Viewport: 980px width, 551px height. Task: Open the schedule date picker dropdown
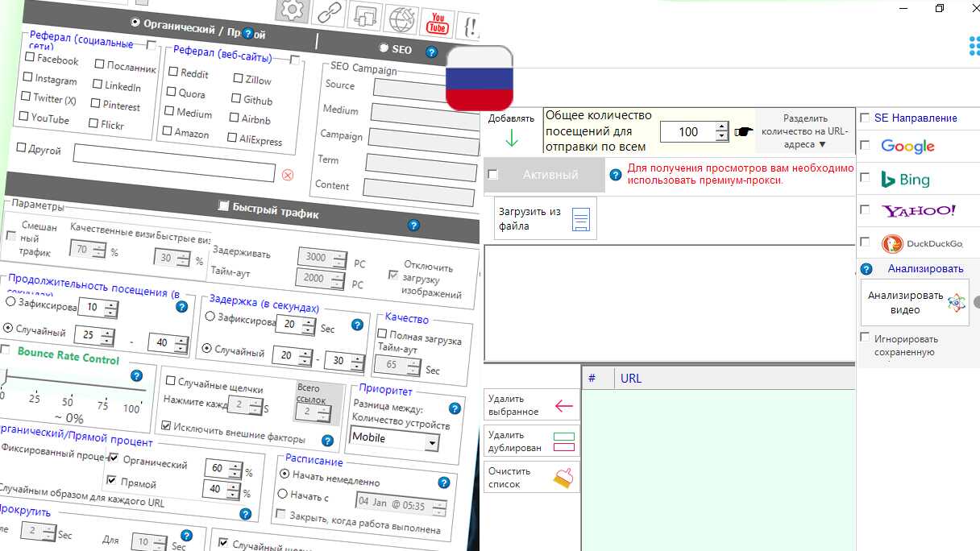[438, 508]
